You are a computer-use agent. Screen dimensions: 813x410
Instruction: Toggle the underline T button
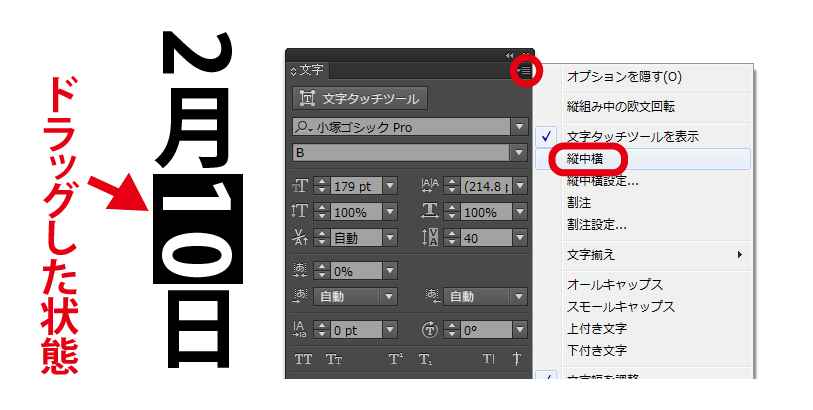(x=488, y=359)
